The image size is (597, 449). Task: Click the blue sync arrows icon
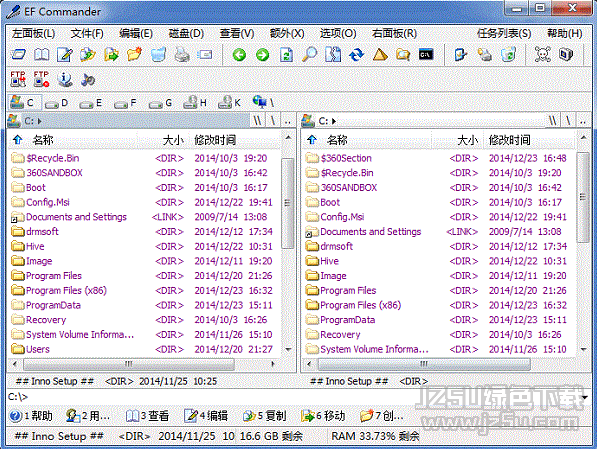(x=356, y=55)
